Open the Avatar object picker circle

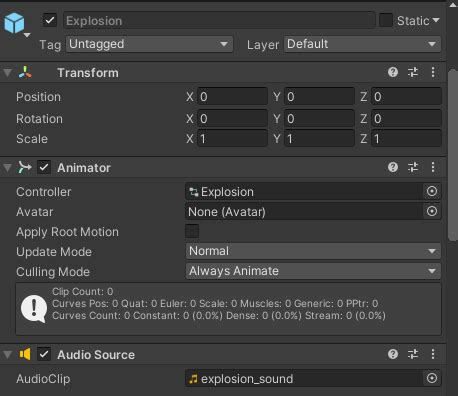click(432, 211)
